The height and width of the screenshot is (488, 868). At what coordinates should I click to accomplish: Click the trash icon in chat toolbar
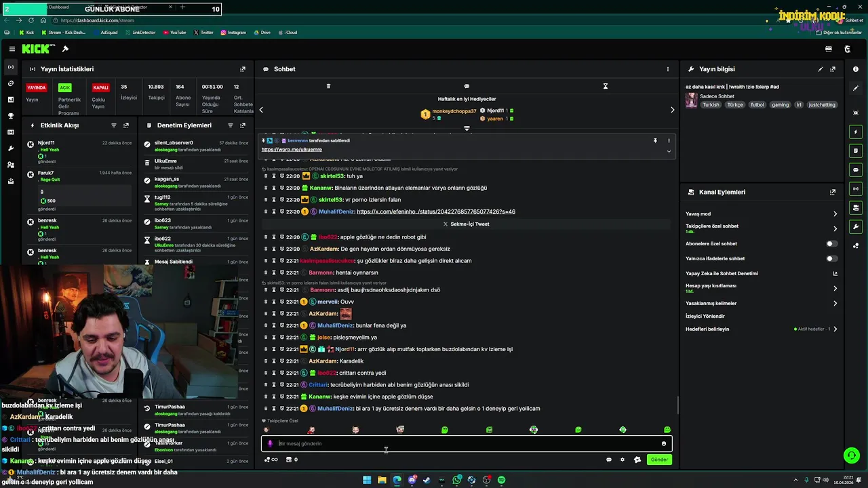click(x=328, y=86)
